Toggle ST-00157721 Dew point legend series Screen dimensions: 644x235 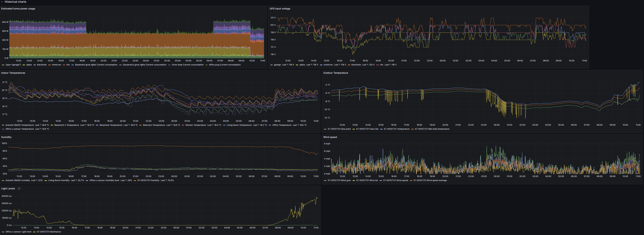(x=339, y=129)
